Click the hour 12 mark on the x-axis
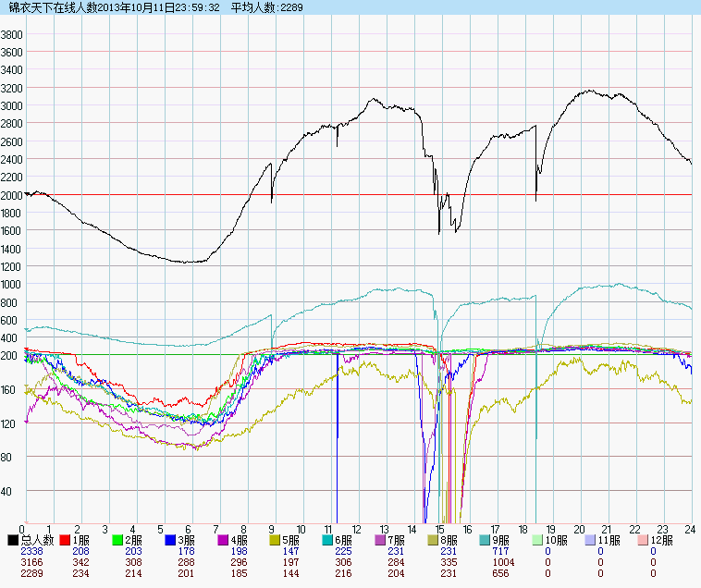This screenshot has width=701, height=588. 357,529
